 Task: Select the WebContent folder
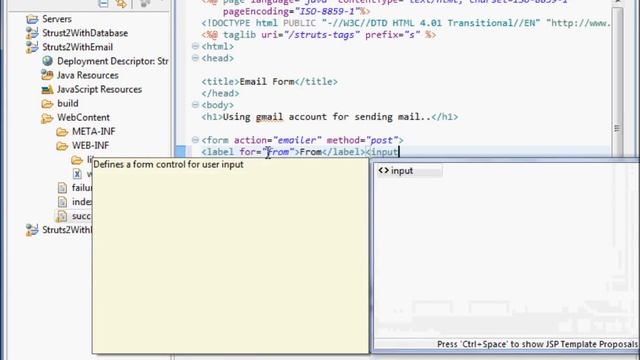click(83, 118)
